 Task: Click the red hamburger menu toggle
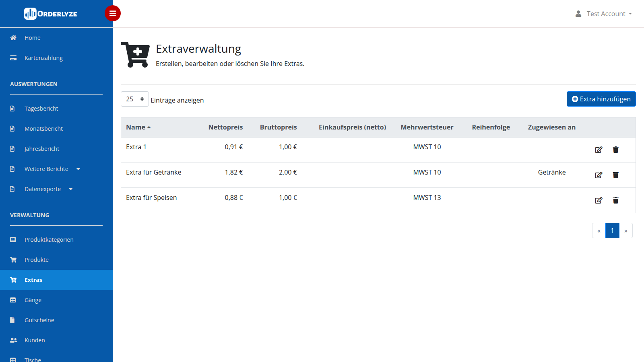[x=113, y=13]
